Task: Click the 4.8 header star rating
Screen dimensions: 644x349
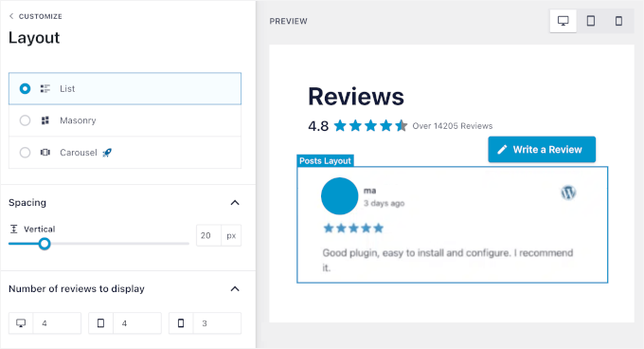Action: [x=370, y=126]
